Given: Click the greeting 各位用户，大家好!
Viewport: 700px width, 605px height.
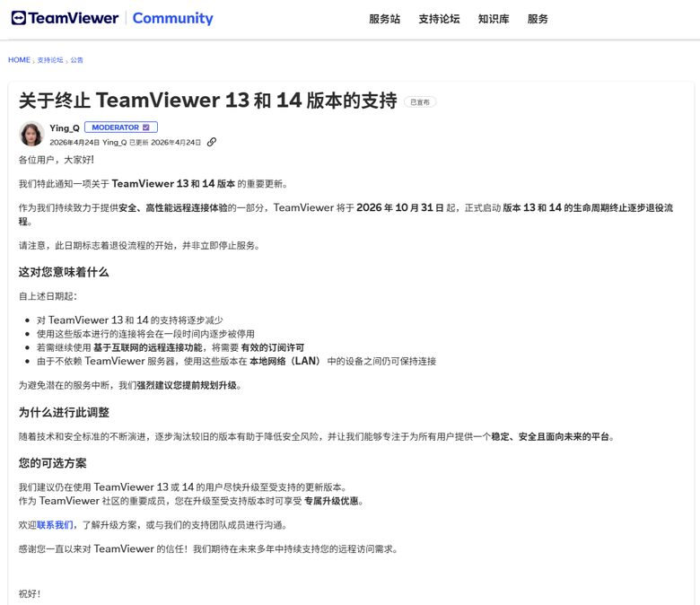Looking at the screenshot, I should (x=57, y=160).
